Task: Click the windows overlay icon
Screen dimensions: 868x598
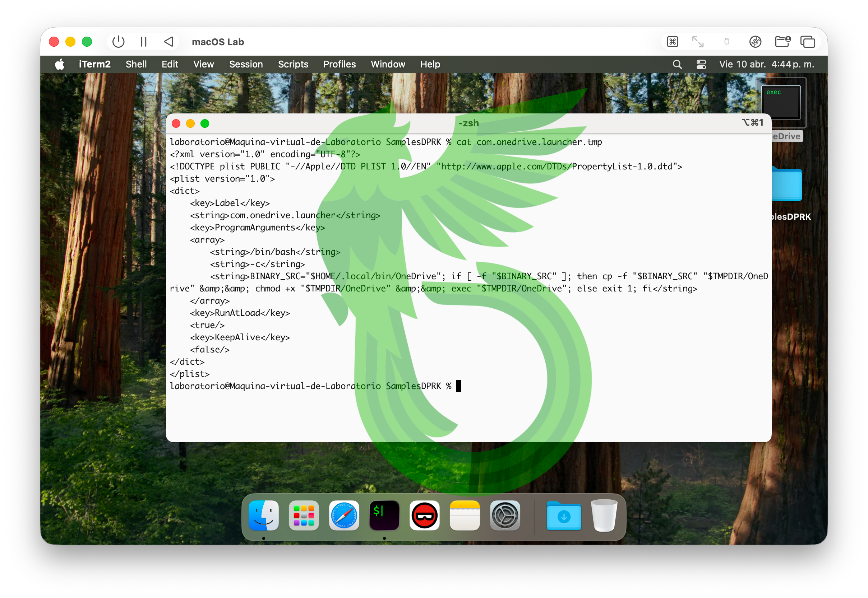Action: coord(807,42)
